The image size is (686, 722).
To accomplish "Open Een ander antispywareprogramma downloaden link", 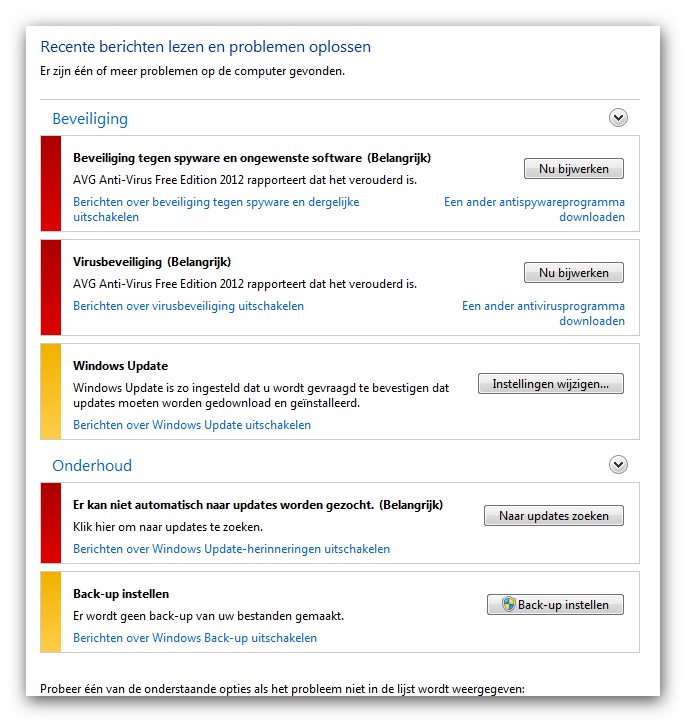I will point(534,209).
